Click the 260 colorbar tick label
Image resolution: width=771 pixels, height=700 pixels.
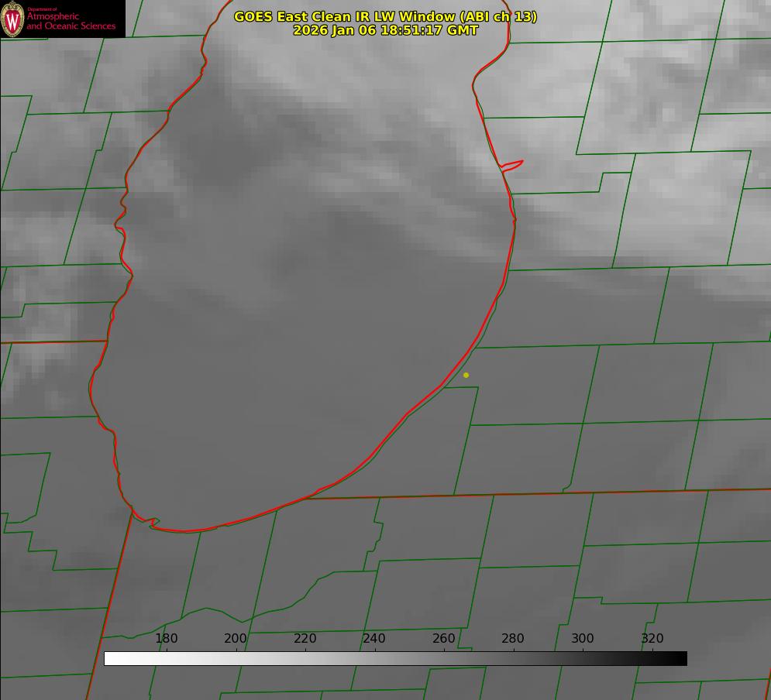[444, 638]
